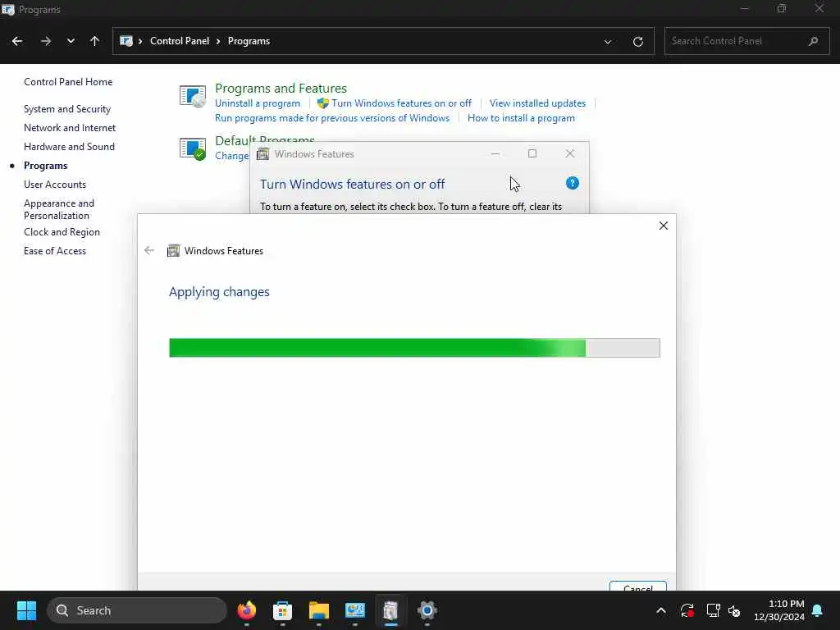Switch to Windows Features taskbar icon
Image resolution: width=840 pixels, height=630 pixels.
391,610
